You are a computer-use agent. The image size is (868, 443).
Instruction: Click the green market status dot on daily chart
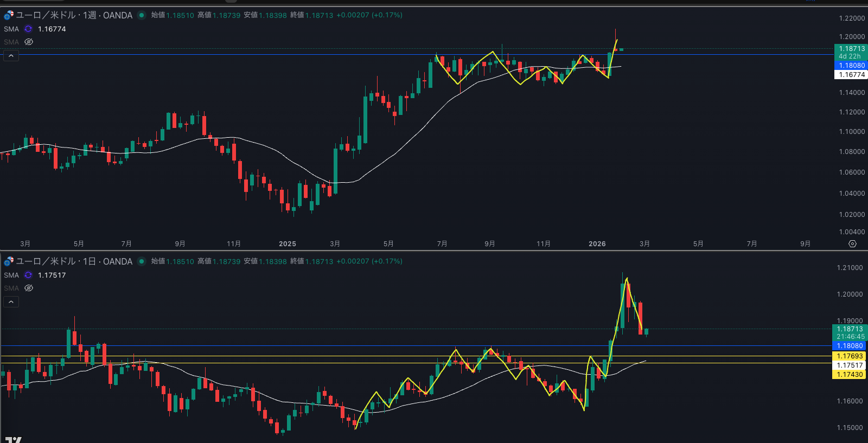[x=142, y=261]
